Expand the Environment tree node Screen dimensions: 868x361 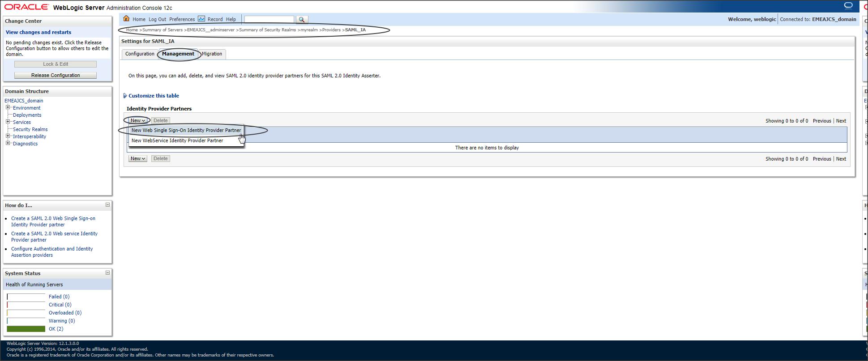[x=8, y=107]
